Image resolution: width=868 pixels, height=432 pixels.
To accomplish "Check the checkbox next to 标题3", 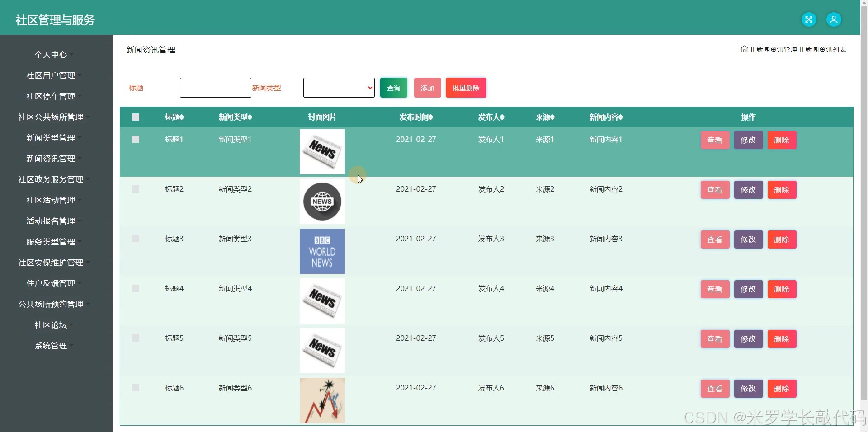I will click(x=135, y=239).
